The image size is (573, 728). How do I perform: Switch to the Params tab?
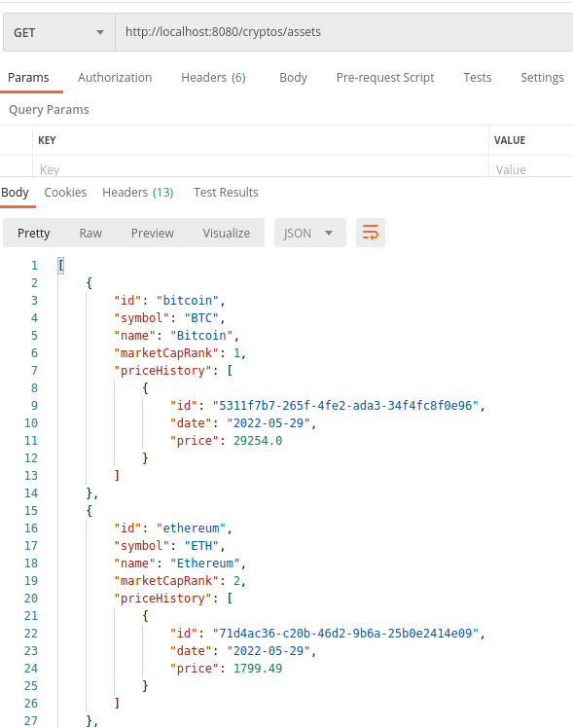(28, 78)
